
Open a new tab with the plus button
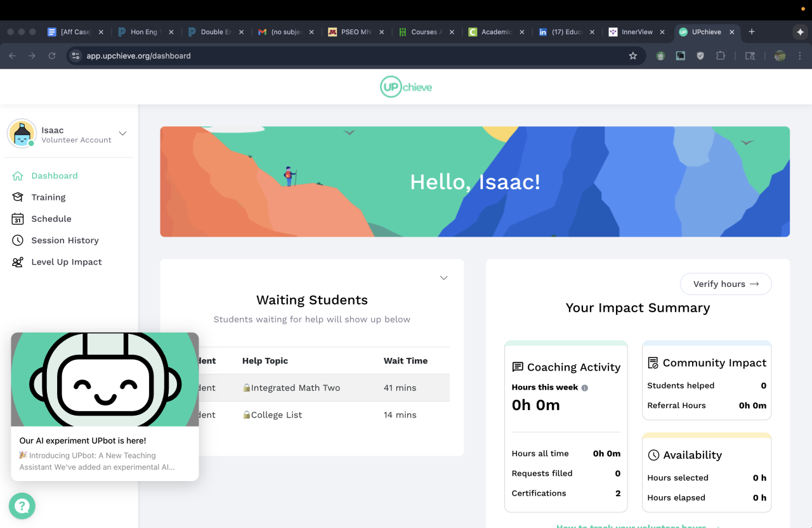tap(752, 32)
